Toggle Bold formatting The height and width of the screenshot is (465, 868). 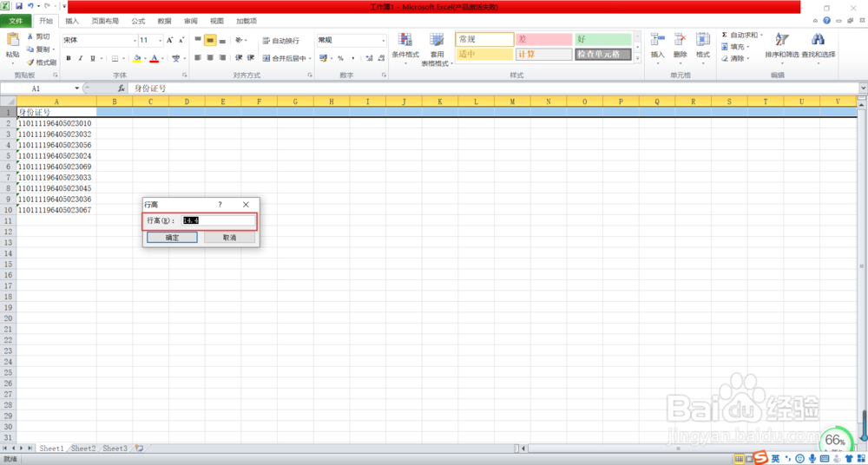pos(69,58)
